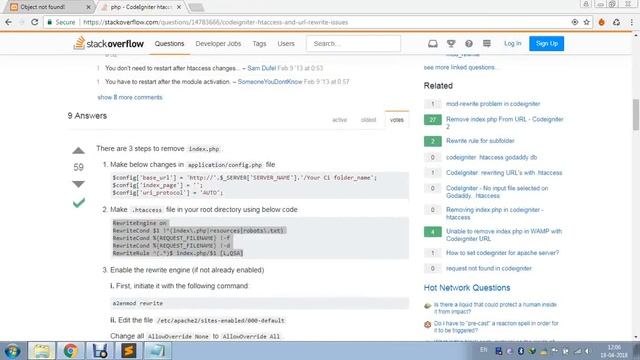This screenshot has height=360, width=640.
Task: Close the Object not found tab
Action: 89,7
